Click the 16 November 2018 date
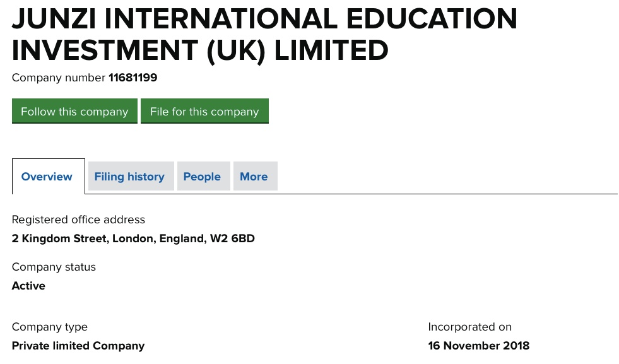Screen dimensions: 619x364 click(478, 346)
